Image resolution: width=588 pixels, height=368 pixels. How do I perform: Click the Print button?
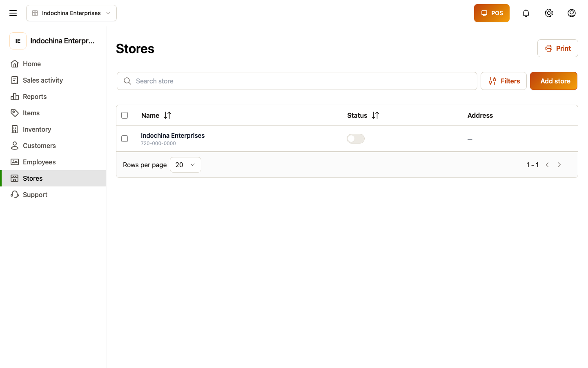pos(558,48)
